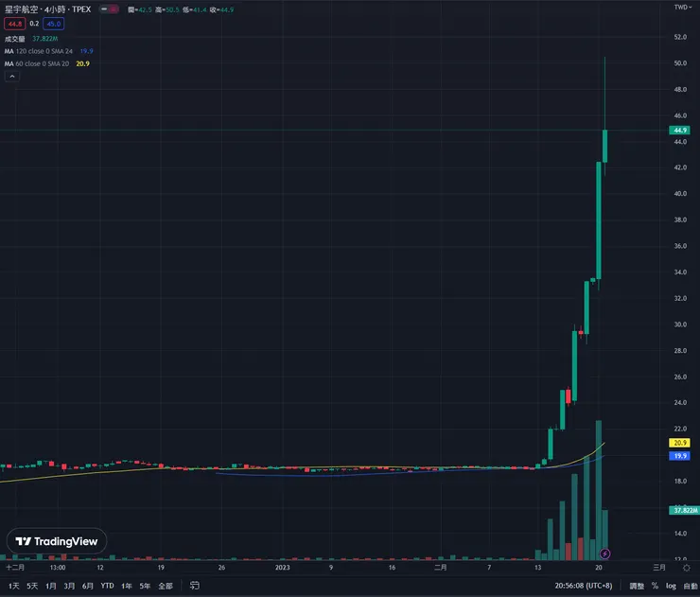This screenshot has height=597, width=700.
Task: Click the 星宇航空 symbol title
Action: (x=21, y=9)
